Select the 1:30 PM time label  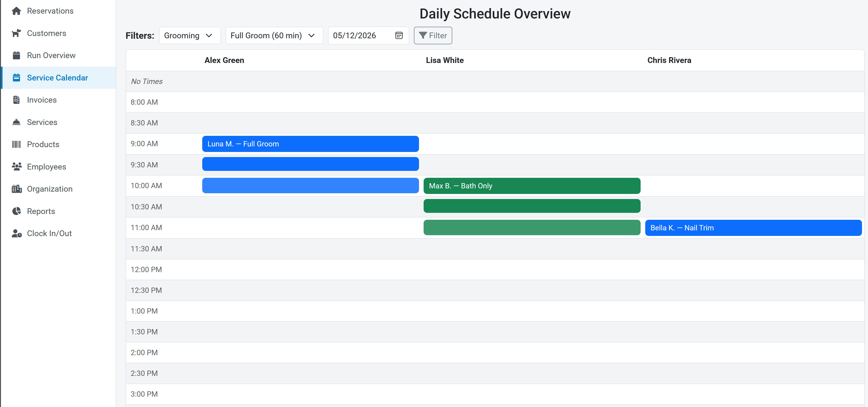click(144, 332)
